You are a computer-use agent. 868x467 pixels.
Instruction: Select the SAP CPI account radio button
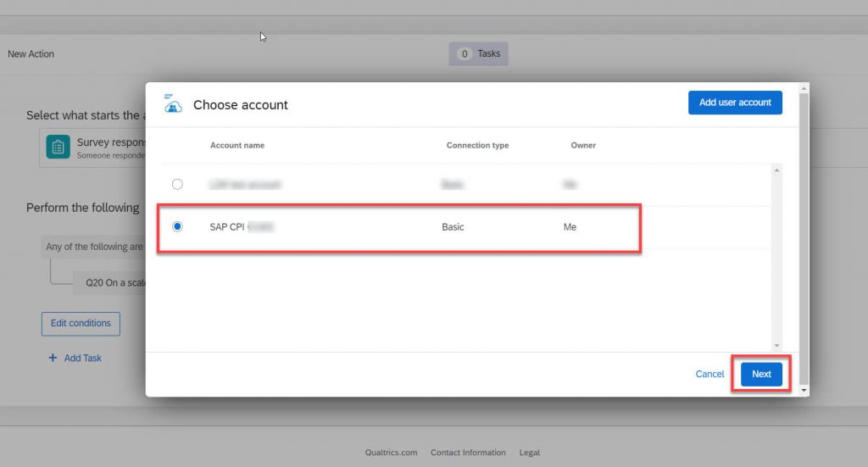177,226
